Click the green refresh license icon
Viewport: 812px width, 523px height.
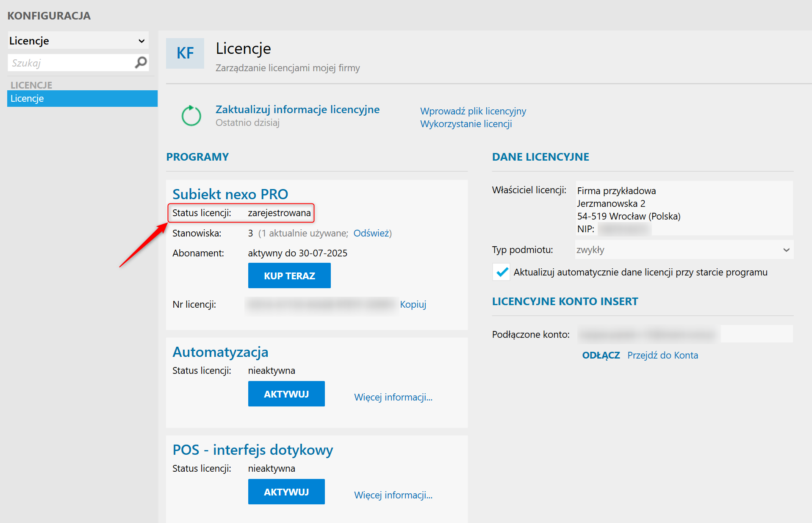[191, 116]
